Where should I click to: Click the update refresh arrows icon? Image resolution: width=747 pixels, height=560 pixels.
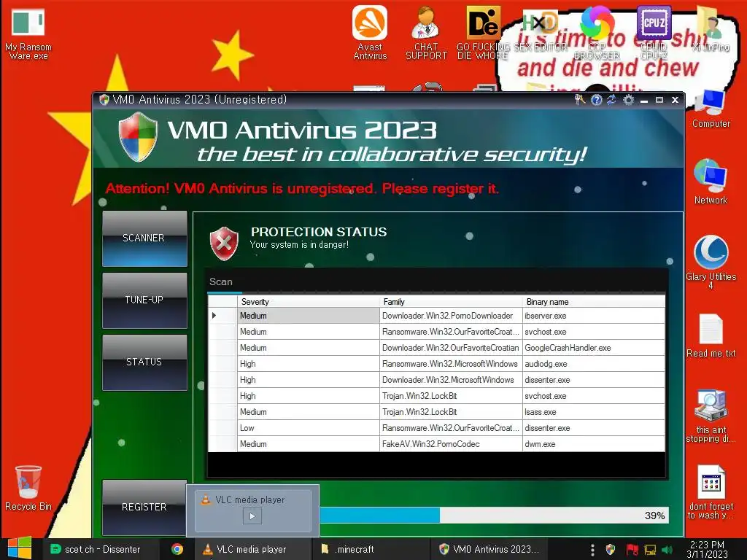612,99
